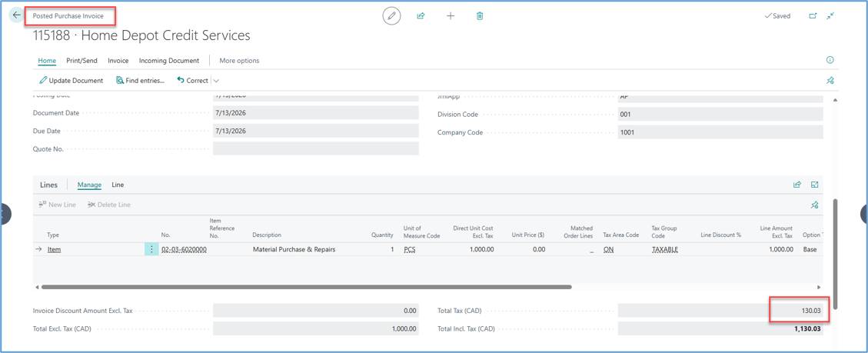Click More options
This screenshot has height=353, width=868.
239,61
